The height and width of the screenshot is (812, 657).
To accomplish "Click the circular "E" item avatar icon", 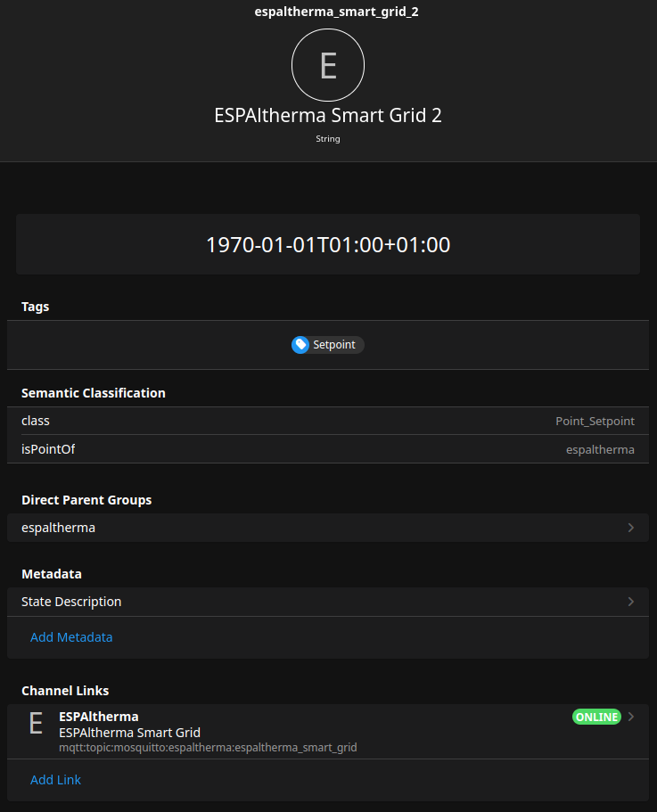I will pyautogui.click(x=328, y=65).
